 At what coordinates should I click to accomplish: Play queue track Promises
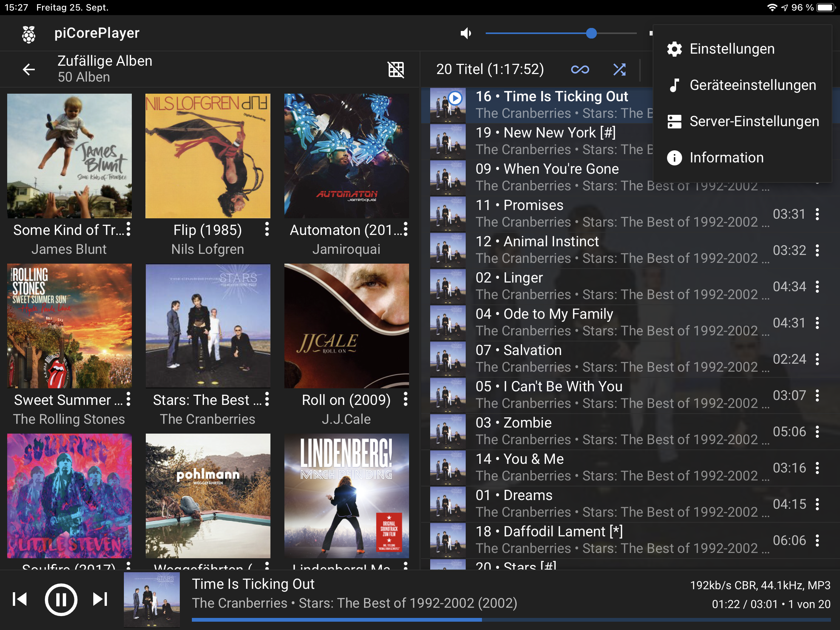coord(630,214)
